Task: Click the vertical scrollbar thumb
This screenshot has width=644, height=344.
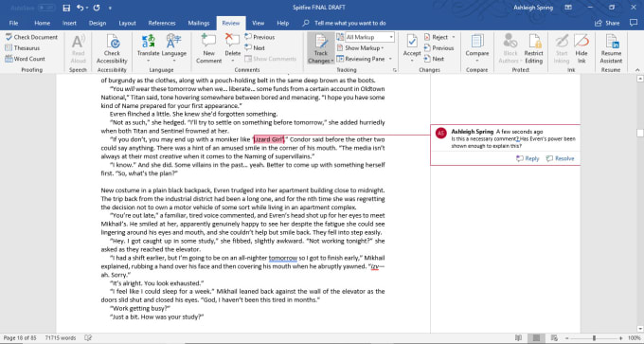Action: pyautogui.click(x=640, y=133)
